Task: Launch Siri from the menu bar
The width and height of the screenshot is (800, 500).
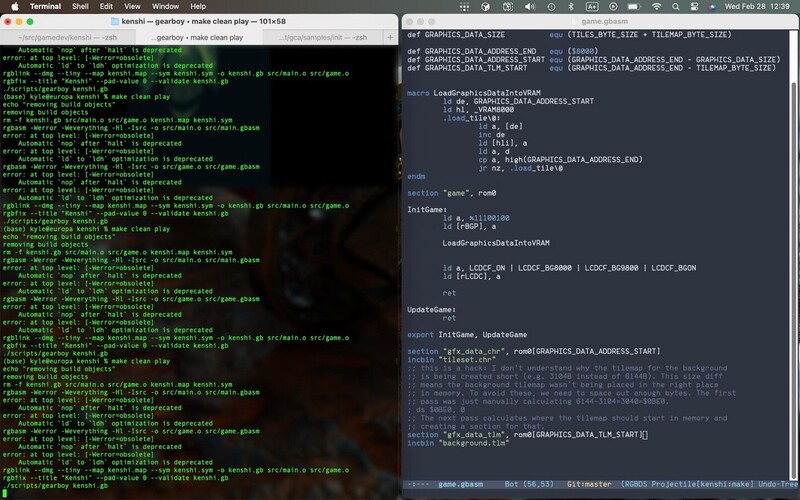Action: click(712, 7)
